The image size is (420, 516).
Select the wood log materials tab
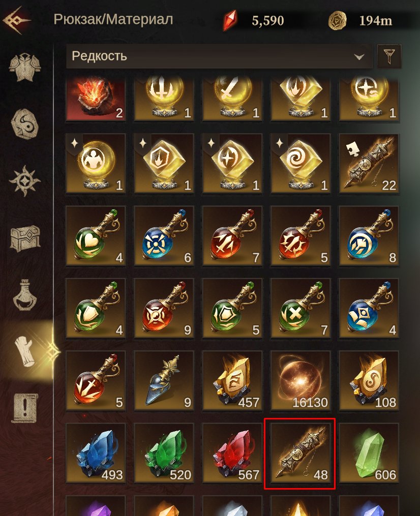25,351
